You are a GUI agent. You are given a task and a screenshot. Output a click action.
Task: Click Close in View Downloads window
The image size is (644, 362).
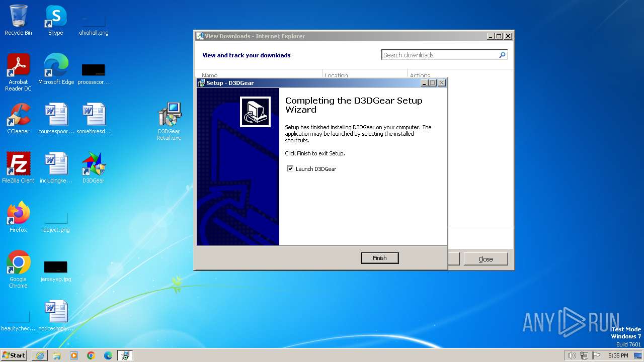pos(486,259)
